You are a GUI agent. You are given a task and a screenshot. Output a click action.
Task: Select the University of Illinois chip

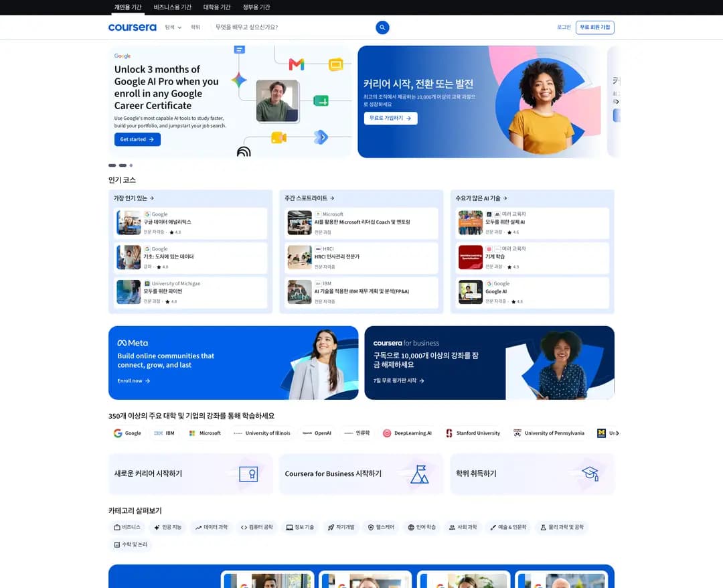tap(262, 433)
